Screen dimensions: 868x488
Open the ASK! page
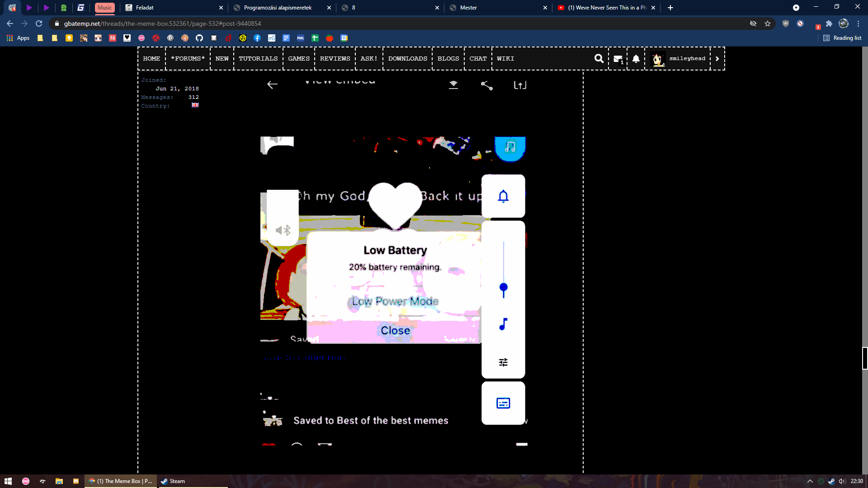(369, 58)
